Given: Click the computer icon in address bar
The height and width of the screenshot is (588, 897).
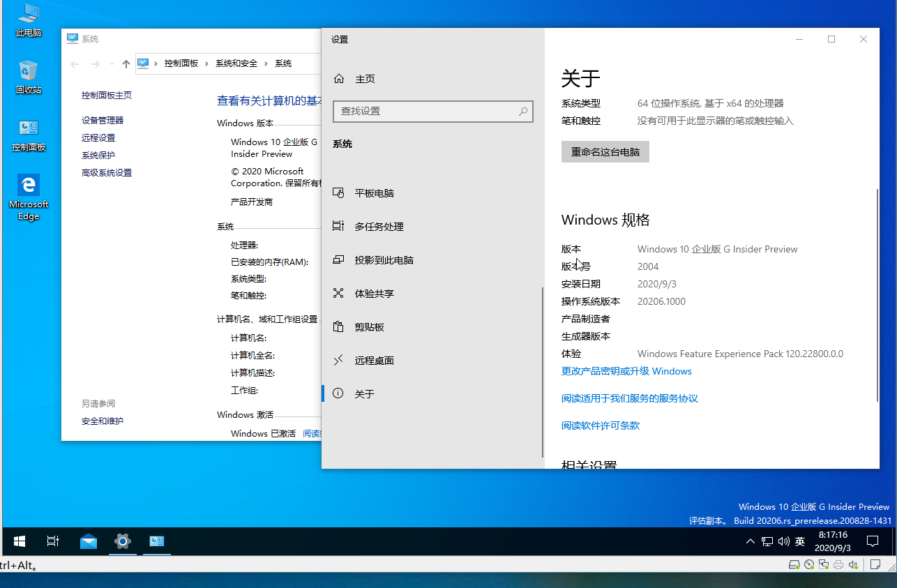Looking at the screenshot, I should coord(144,63).
